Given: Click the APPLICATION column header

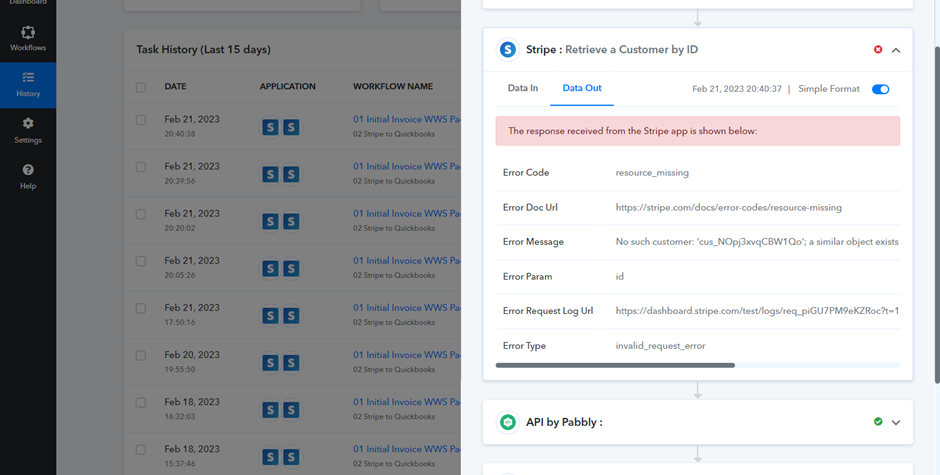Looking at the screenshot, I should pos(287,86).
